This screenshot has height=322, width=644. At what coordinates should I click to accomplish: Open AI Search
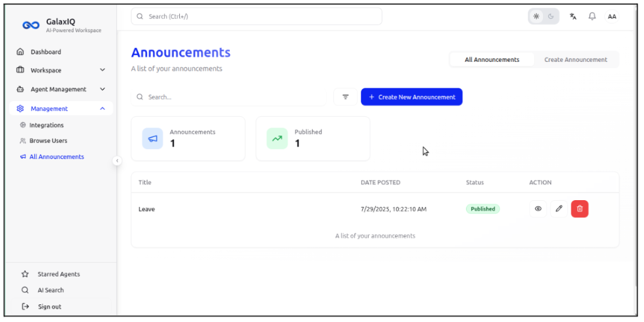click(x=51, y=290)
